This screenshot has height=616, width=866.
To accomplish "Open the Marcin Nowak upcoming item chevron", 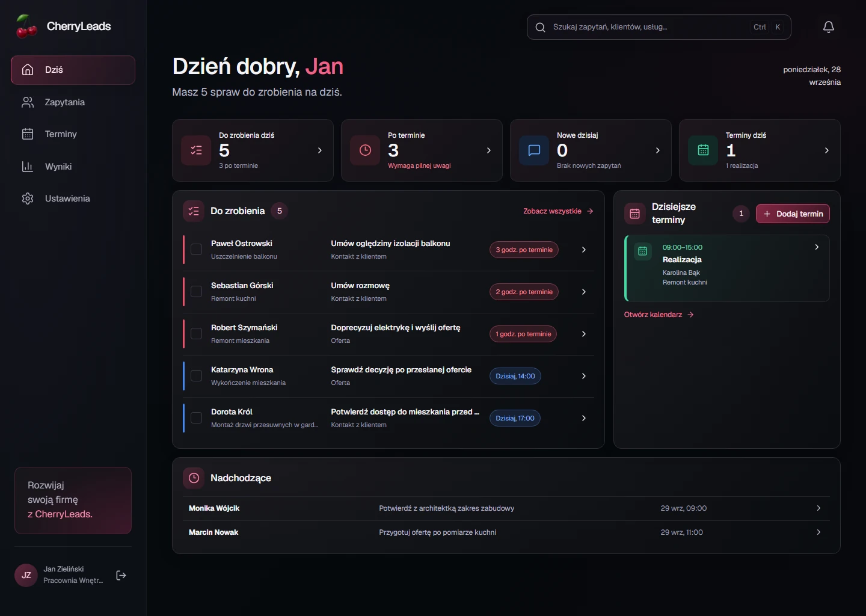I will 818,532.
